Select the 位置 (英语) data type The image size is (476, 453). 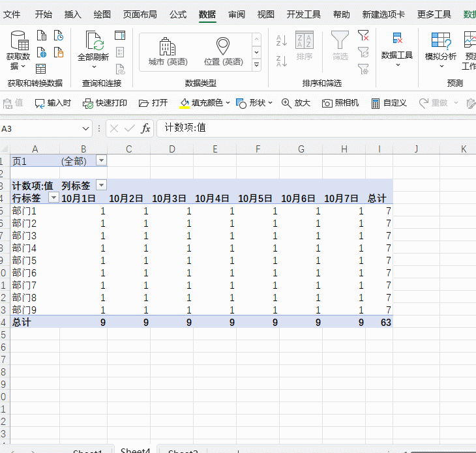tap(223, 51)
